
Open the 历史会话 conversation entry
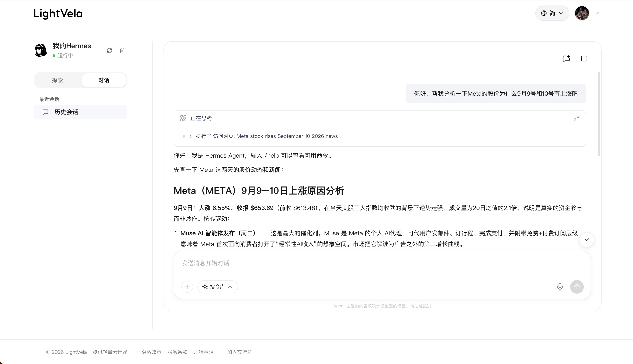(80, 112)
